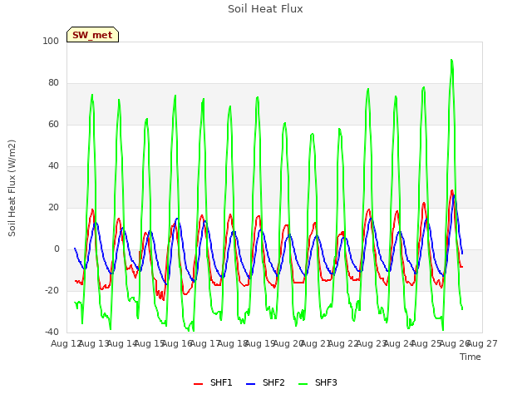532x399 pixels.
Task: Click the blue SHF2 legend color marker
Action: [x=250, y=384]
